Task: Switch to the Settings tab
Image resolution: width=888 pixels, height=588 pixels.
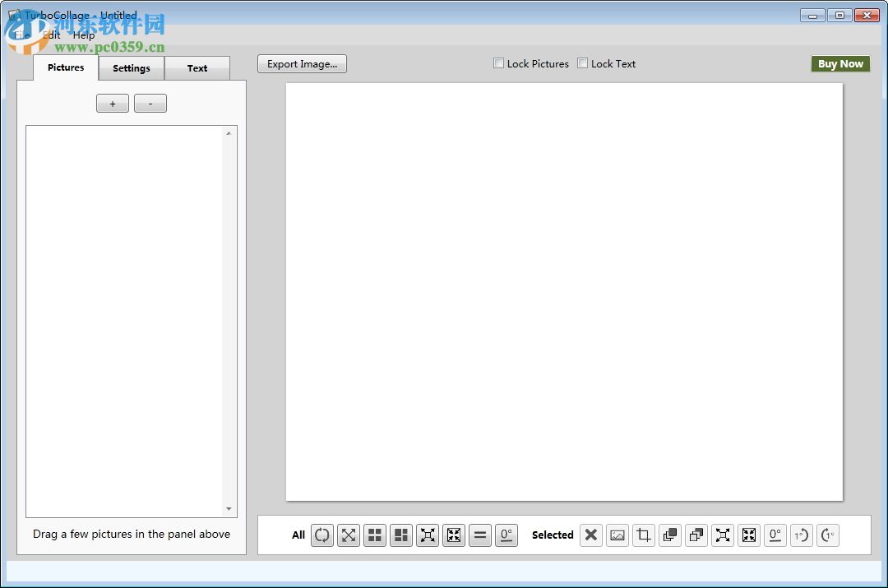Action: [132, 68]
